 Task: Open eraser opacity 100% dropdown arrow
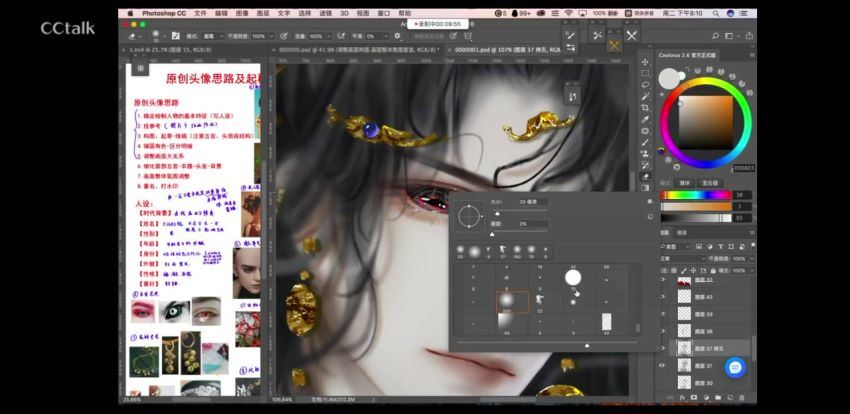[271, 36]
